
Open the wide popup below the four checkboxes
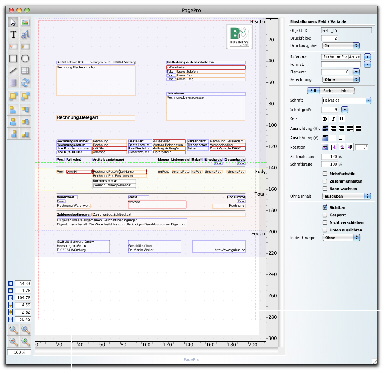[347, 196]
